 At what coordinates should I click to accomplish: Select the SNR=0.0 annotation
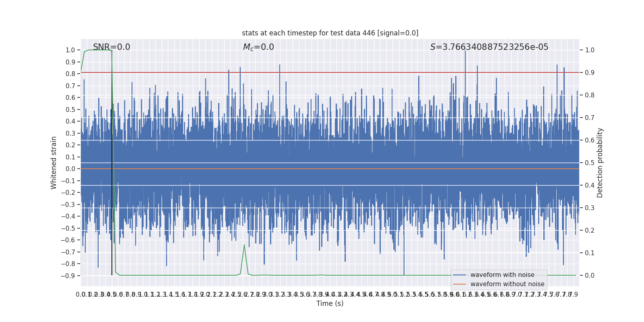(111, 47)
